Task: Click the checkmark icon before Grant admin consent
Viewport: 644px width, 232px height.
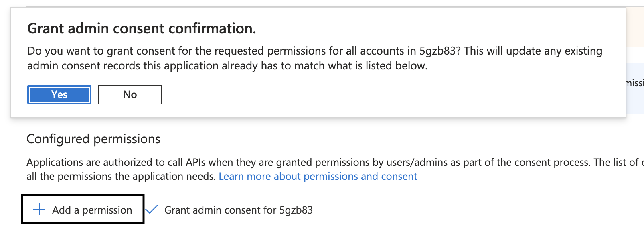Action: 152,209
